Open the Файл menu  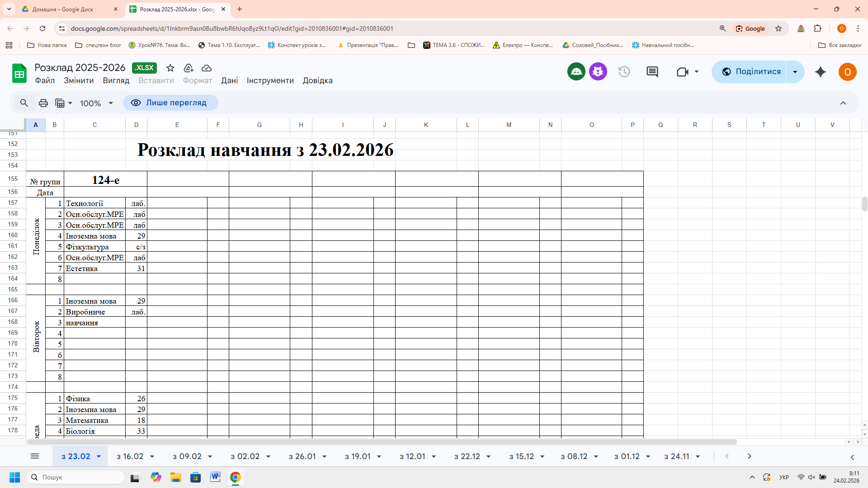click(x=45, y=80)
